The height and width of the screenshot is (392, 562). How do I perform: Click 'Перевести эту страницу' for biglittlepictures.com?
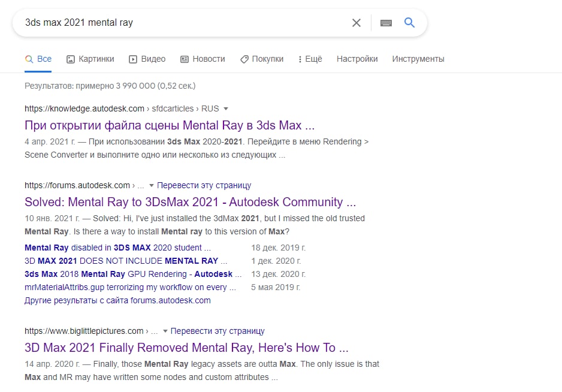pyautogui.click(x=217, y=331)
